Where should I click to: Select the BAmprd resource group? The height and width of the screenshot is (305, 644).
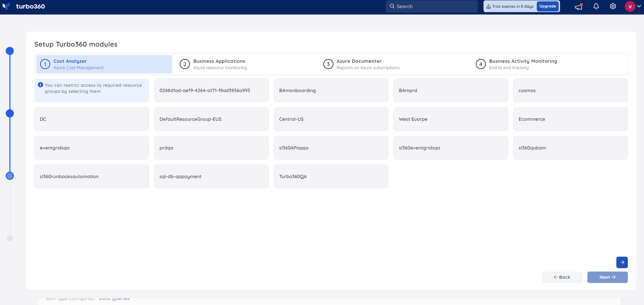point(451,90)
